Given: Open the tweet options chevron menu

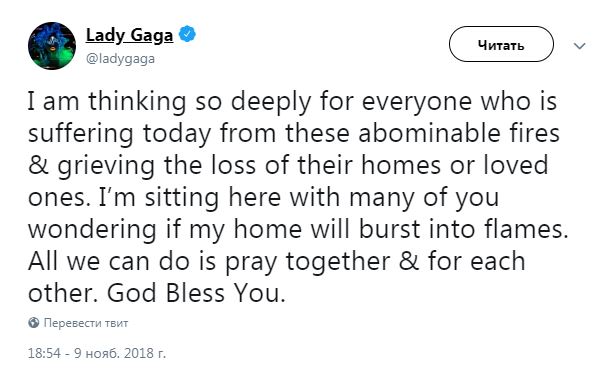Looking at the screenshot, I should [580, 46].
